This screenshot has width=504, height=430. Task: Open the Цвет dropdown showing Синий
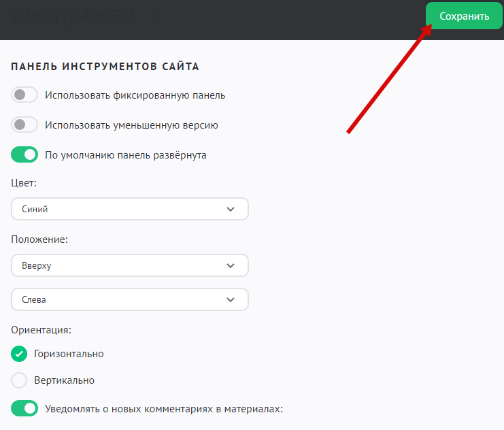pyautogui.click(x=129, y=210)
